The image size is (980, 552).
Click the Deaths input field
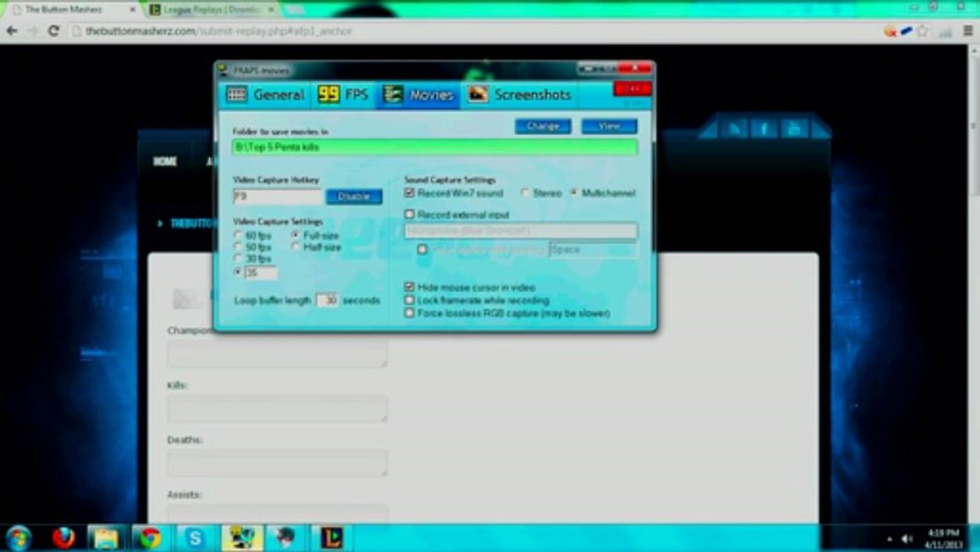[x=277, y=463]
